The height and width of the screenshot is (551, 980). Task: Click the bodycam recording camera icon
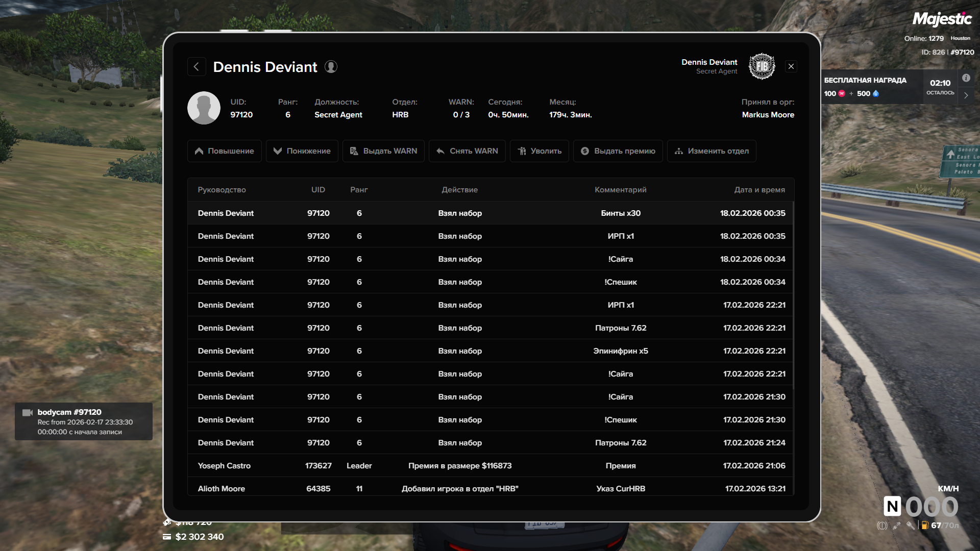(28, 412)
